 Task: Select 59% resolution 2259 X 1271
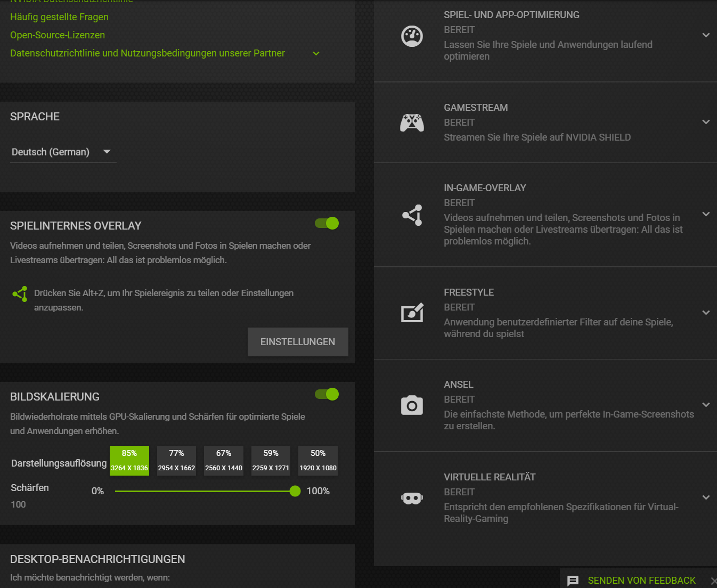[x=271, y=461]
